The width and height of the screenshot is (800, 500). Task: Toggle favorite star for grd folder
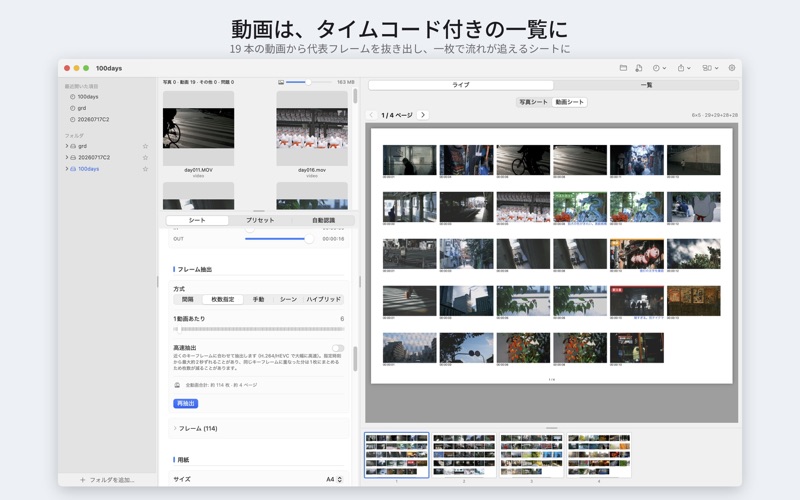click(x=145, y=146)
